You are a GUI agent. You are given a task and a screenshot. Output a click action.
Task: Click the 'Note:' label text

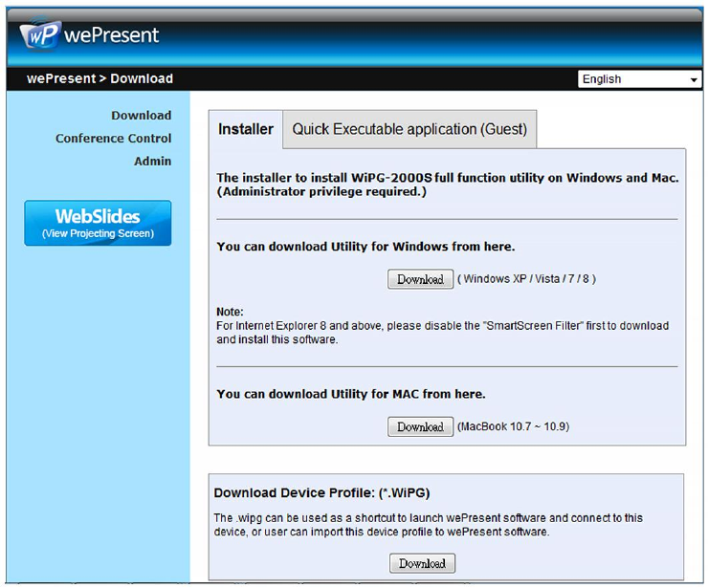(x=230, y=313)
